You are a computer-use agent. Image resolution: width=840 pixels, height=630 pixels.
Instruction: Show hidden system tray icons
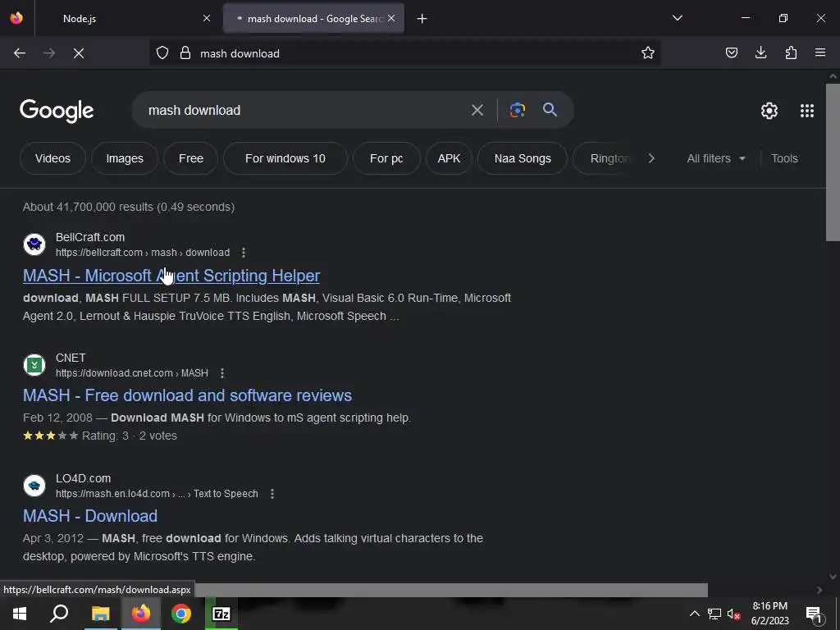[x=694, y=614]
